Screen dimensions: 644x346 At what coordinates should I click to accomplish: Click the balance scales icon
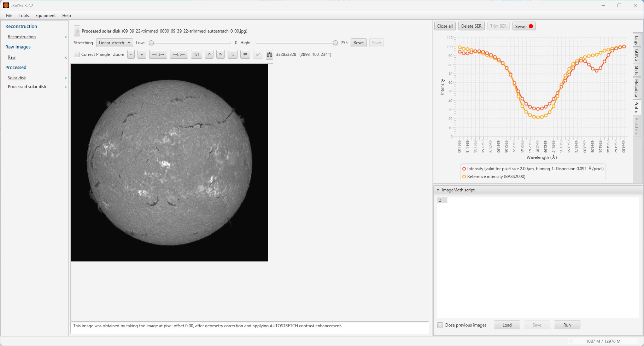[x=269, y=54]
